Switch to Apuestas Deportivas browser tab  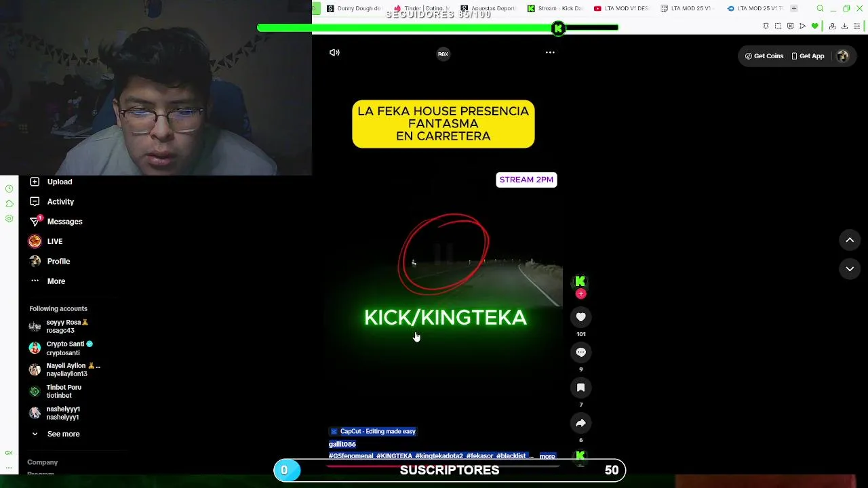pos(488,8)
